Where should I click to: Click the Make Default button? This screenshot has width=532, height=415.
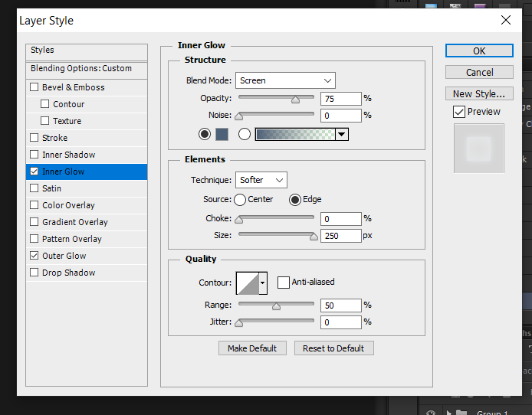(x=252, y=348)
